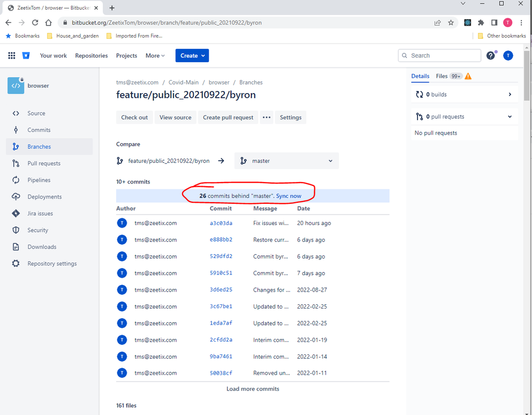Click the Bitbucket logo icon

26,56
